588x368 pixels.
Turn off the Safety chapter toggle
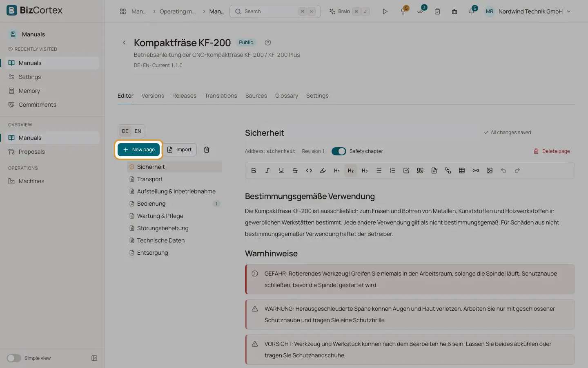tap(339, 151)
